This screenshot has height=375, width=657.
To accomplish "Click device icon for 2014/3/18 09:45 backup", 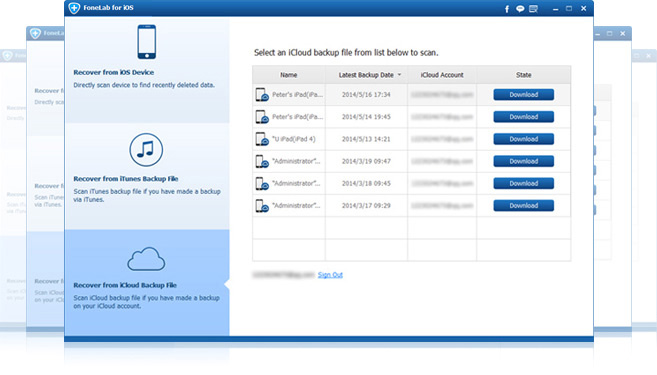I will click(x=262, y=184).
